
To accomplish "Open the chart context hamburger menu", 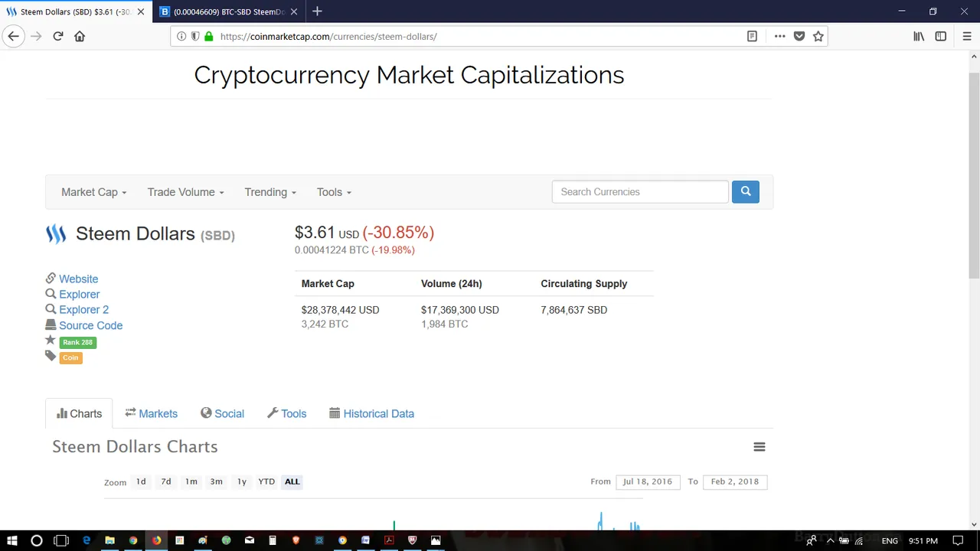I will click(x=759, y=447).
